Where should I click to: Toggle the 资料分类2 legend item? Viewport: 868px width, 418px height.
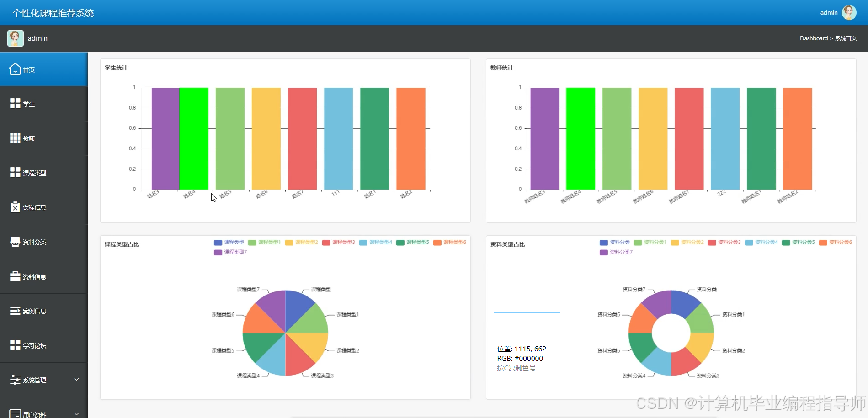point(687,242)
